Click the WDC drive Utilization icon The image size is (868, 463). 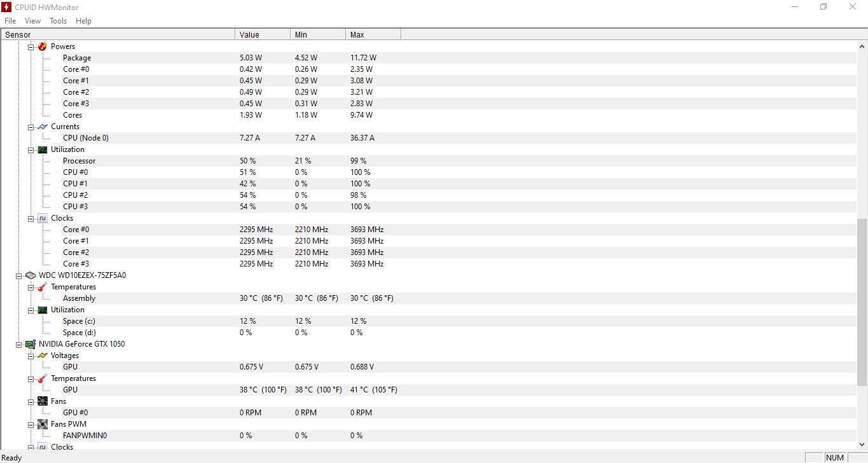[43, 310]
